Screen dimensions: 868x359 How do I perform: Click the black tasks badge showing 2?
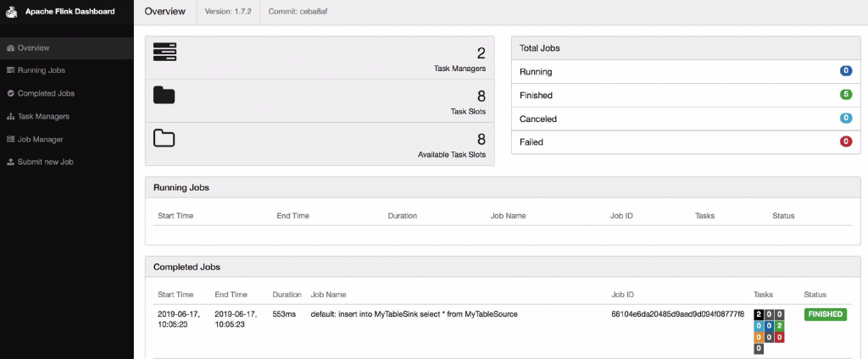(759, 314)
